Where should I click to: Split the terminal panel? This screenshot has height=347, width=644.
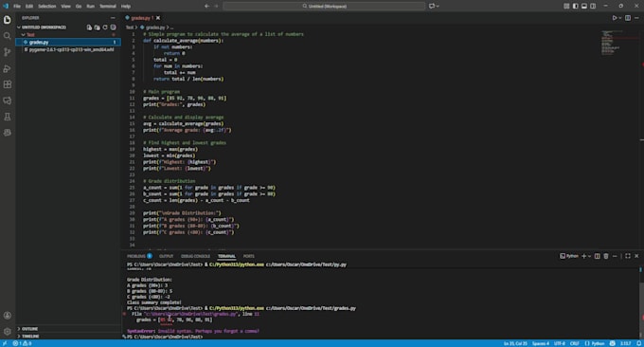coord(598,256)
